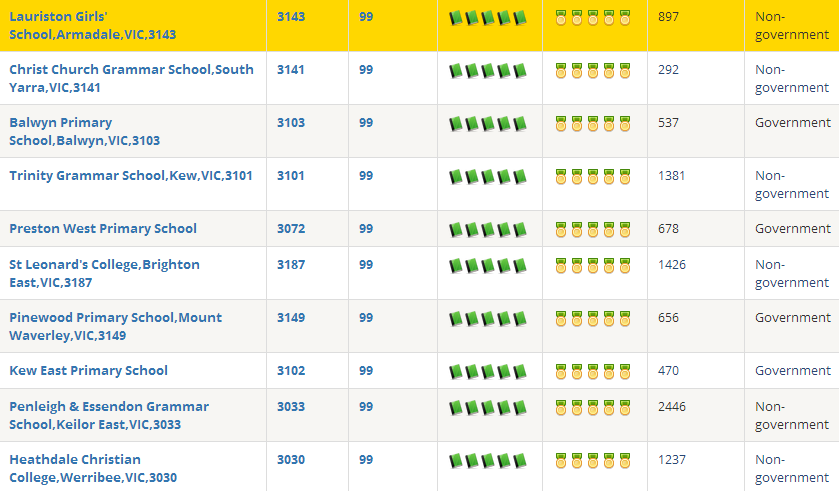This screenshot has width=839, height=491.
Task: Click postcode 3103 link for Balwyn Primary
Action: point(291,122)
